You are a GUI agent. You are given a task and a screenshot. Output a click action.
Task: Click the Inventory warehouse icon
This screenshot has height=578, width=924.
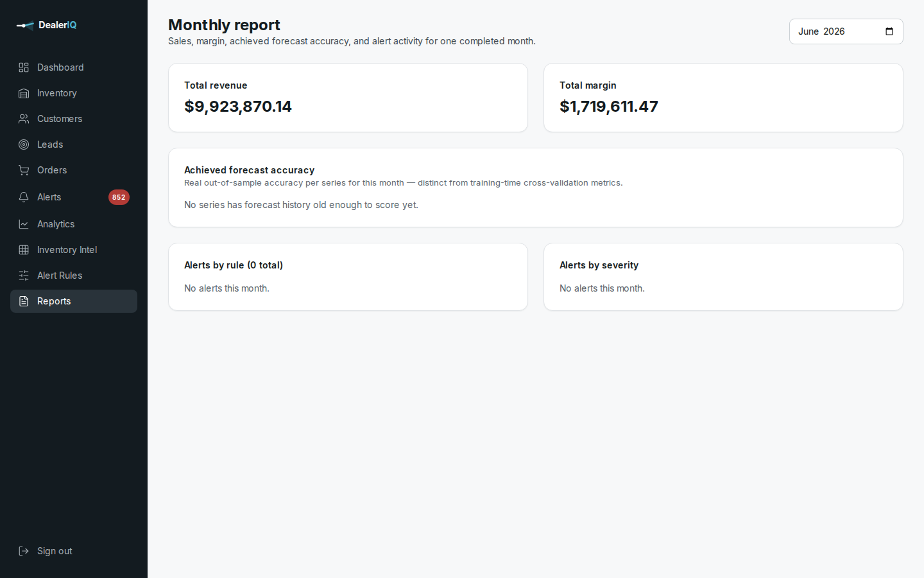click(24, 93)
